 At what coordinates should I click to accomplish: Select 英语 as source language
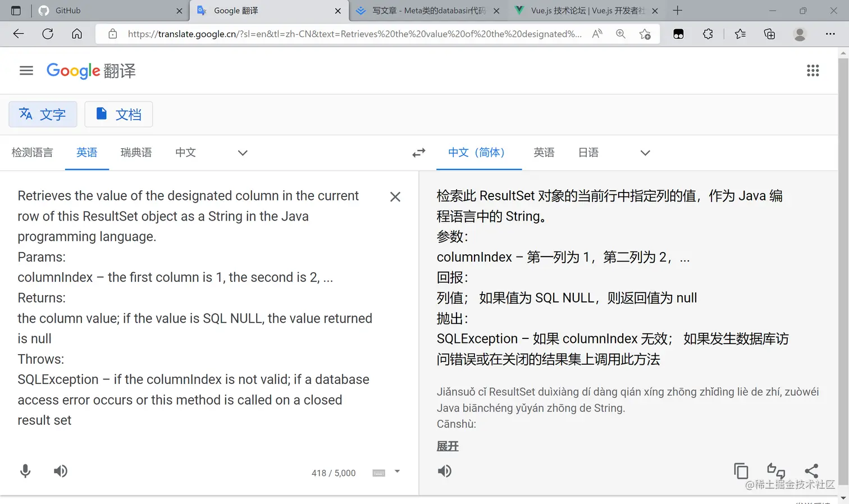coord(87,153)
